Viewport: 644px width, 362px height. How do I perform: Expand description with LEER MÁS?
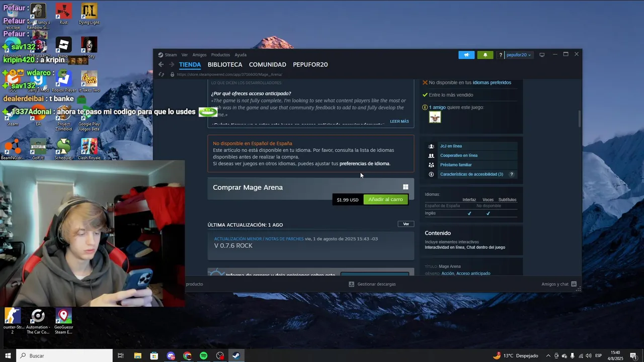coord(399,121)
